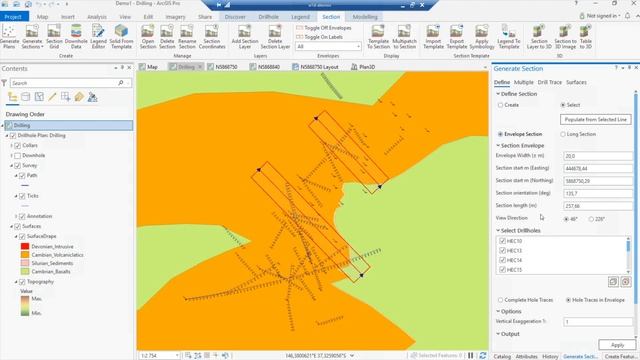
Task: Expand the Output group
Action: [x=498, y=333]
